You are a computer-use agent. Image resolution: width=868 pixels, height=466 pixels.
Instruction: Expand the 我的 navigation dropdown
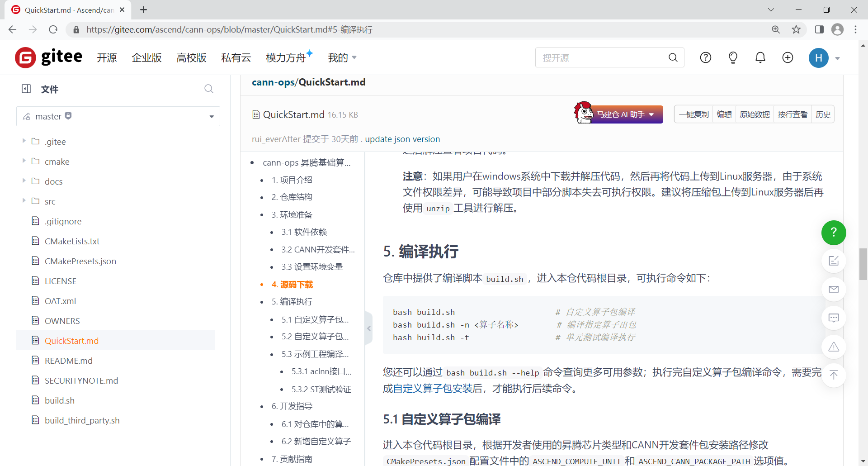tap(342, 57)
